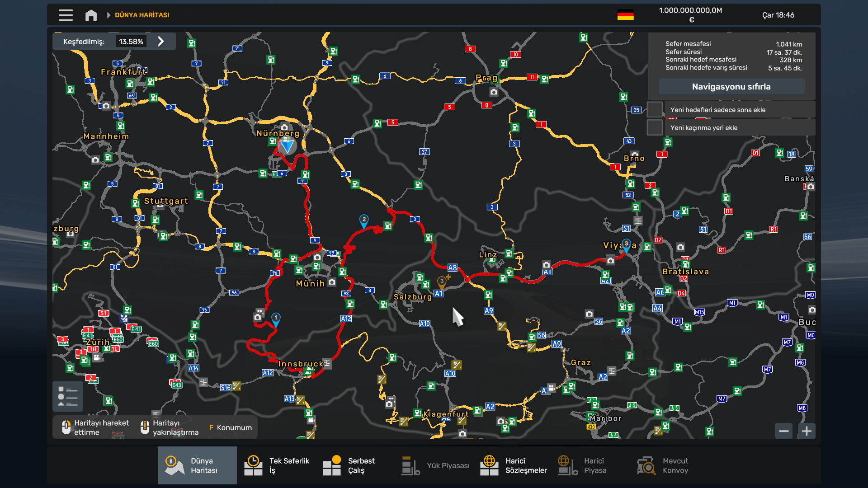Click the DÜNYA HARİTASI breadcrumb link
This screenshot has height=488, width=868.
point(142,15)
